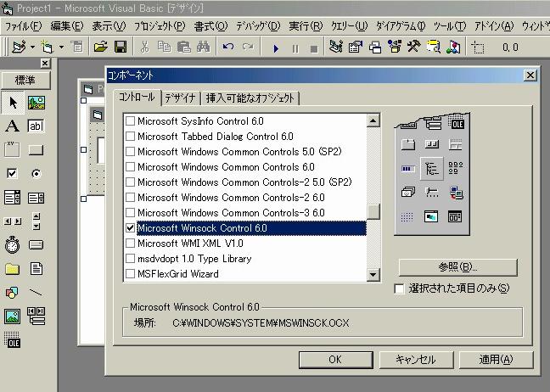Check Microsoft Windows Common Controls 6.0
550x392 pixels.
tap(130, 166)
